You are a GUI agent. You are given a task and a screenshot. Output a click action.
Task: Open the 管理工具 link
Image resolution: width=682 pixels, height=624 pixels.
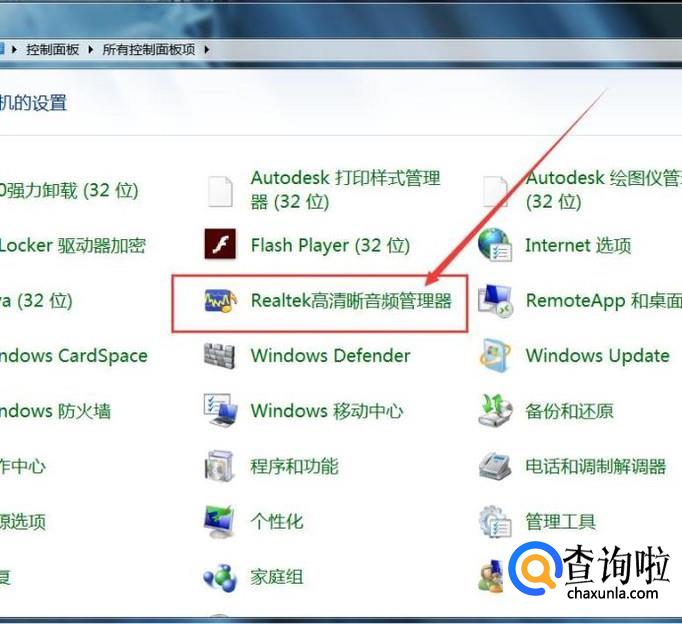[561, 521]
